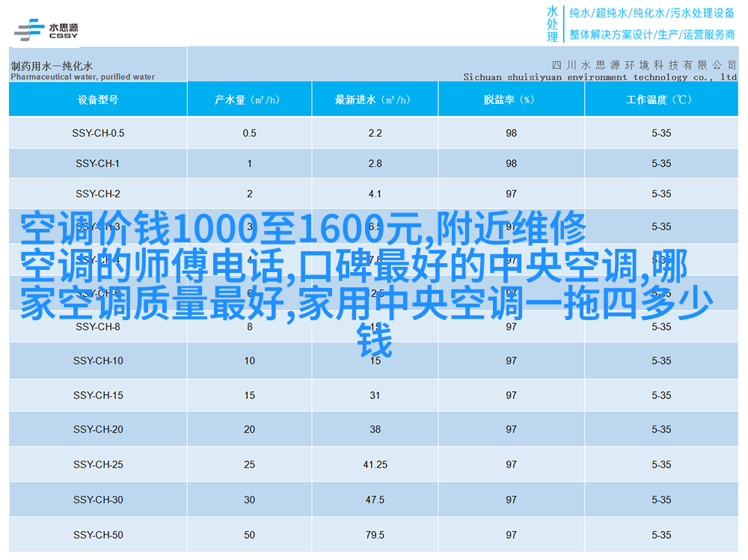Select the SSY-CH-15 model cell
The width and height of the screenshot is (748, 560).
(x=98, y=395)
